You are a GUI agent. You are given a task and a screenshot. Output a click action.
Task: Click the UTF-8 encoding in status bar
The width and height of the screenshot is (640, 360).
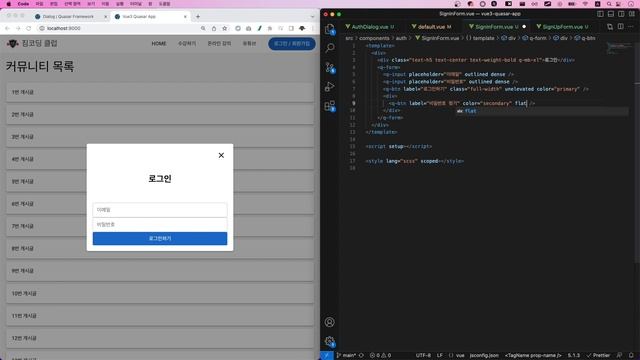pos(423,356)
